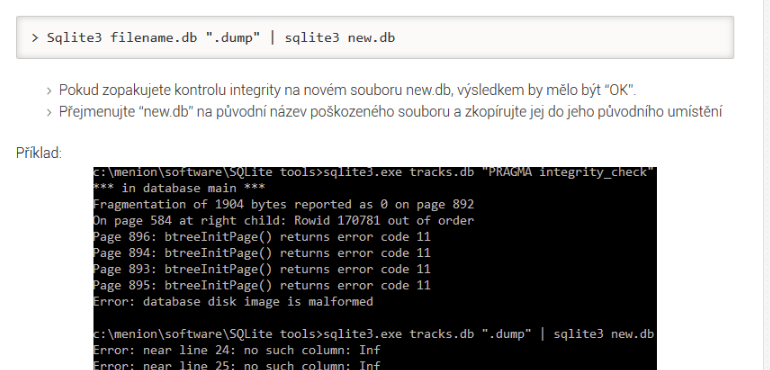Click the 'database disk image is malformed' error line

pyautogui.click(x=233, y=302)
